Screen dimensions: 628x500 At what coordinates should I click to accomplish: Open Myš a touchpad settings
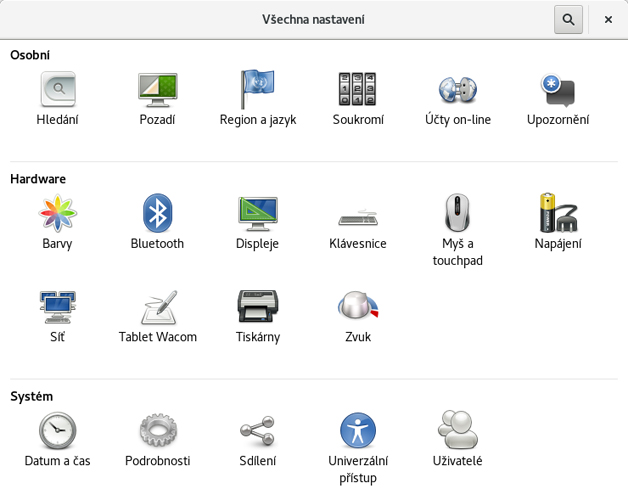pos(458,230)
